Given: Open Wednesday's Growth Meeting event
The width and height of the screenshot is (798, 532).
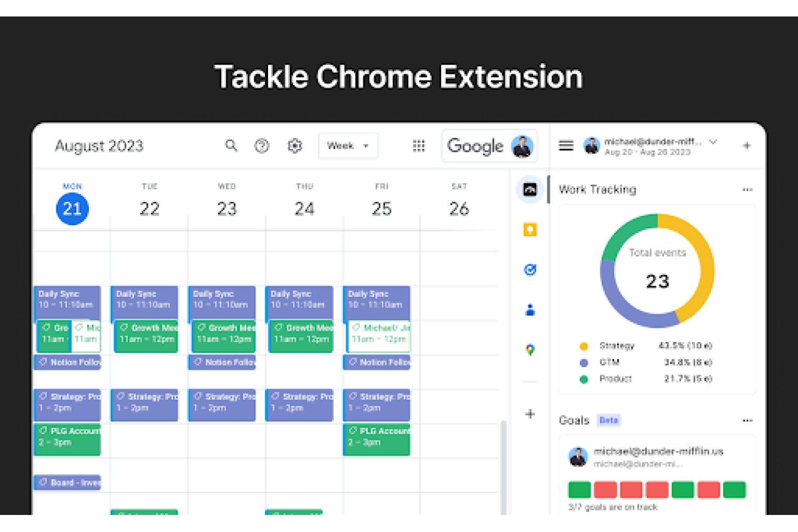Looking at the screenshot, I should (223, 336).
